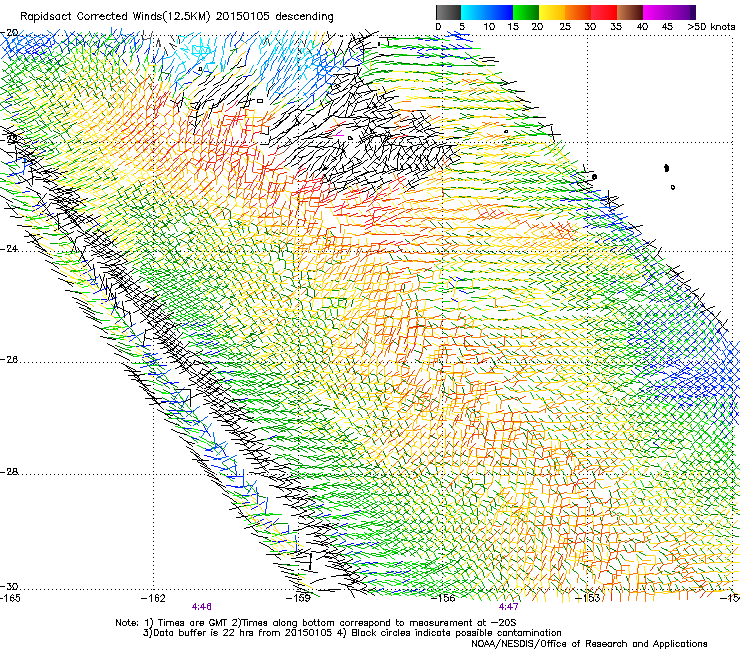Viewport: 740px width, 650px height.
Task: Click the purple '4:46' swath time label
Action: [x=202, y=607]
